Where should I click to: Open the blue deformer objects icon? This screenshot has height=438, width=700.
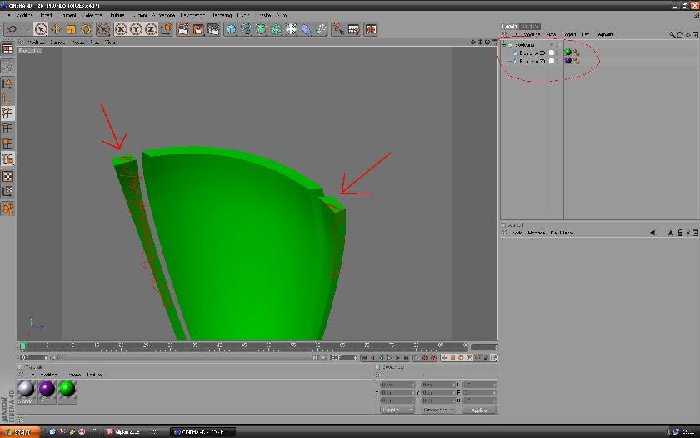coord(306,29)
